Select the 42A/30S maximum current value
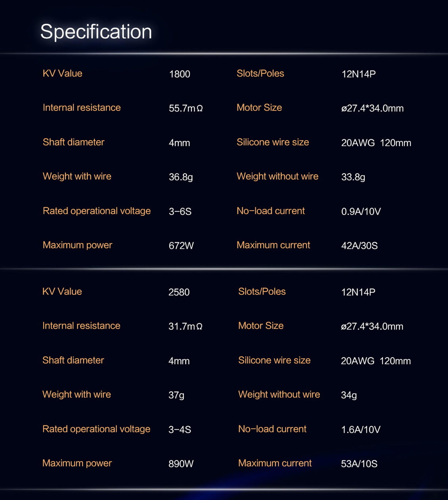This screenshot has height=500, width=448. (x=359, y=246)
